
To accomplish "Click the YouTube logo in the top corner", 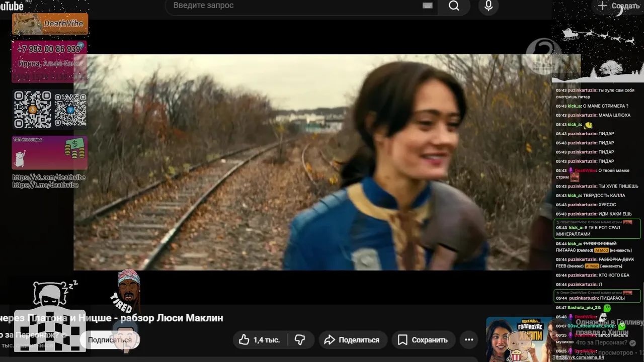I will tap(12, 6).
